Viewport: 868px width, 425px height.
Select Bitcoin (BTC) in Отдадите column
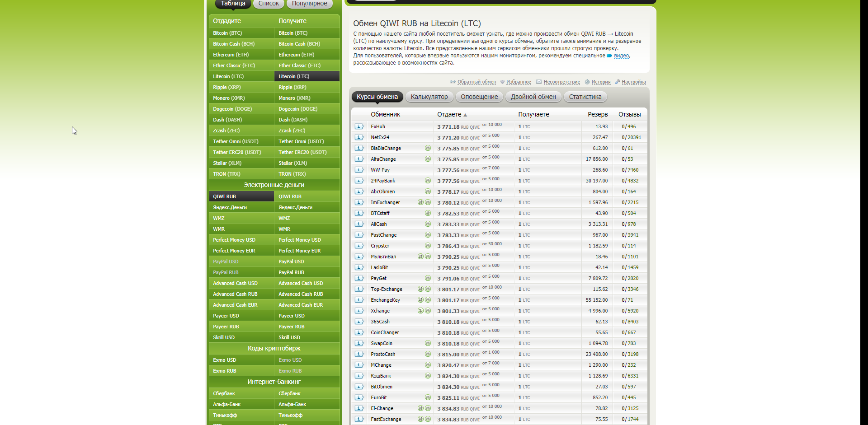pyautogui.click(x=227, y=33)
